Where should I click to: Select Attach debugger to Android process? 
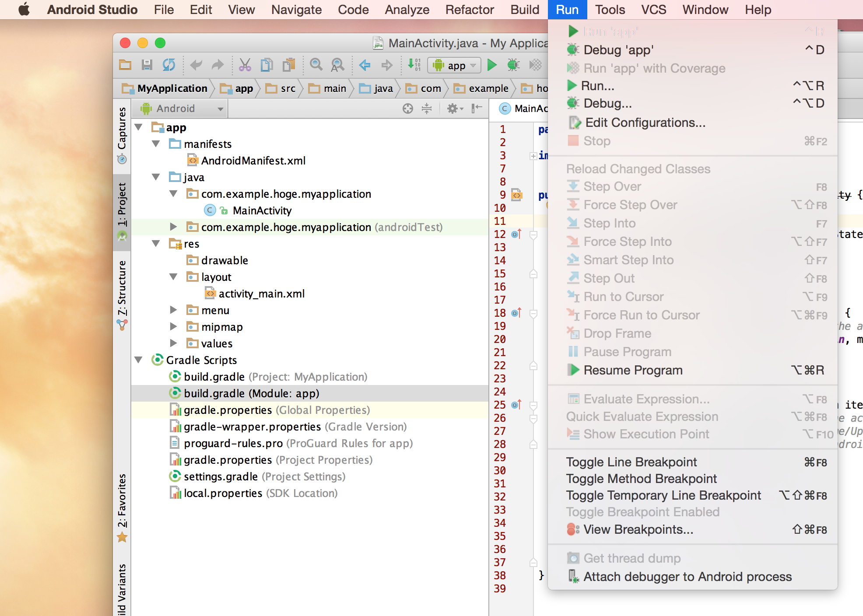(693, 577)
